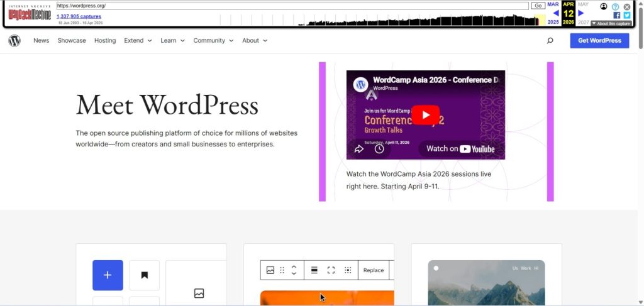
Task: Click the Watch later clock icon
Action: coord(379,149)
